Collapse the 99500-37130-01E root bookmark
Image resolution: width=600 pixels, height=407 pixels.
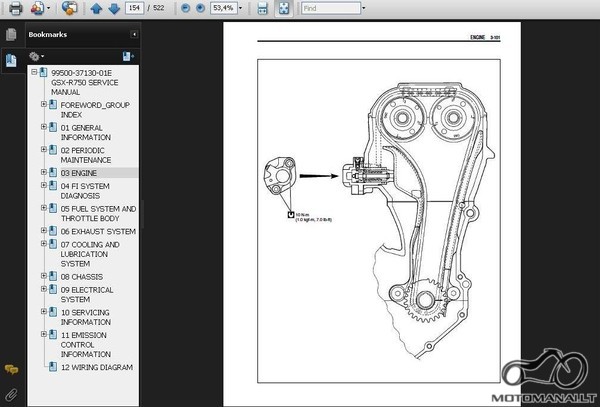pyautogui.click(x=34, y=72)
